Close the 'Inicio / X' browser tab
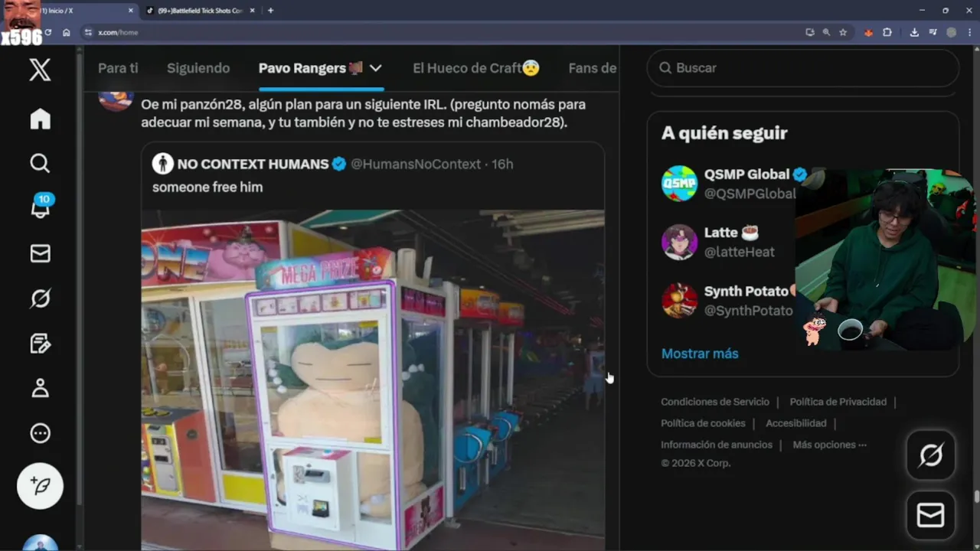 131,11
